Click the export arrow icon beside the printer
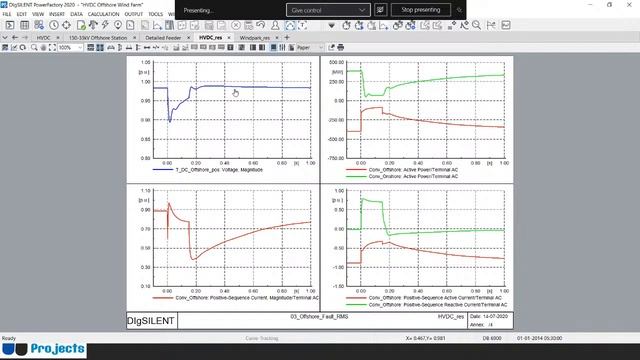 pyautogui.click(x=331, y=47)
